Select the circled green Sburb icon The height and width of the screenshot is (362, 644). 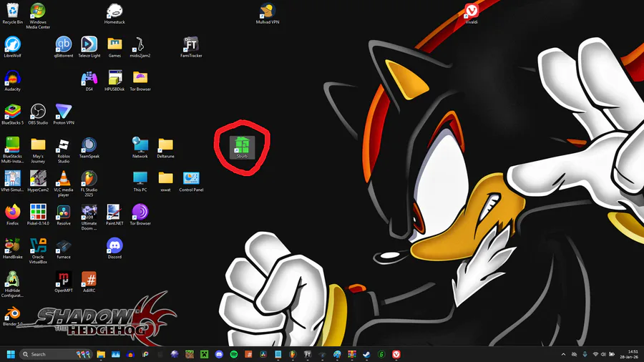[242, 148]
